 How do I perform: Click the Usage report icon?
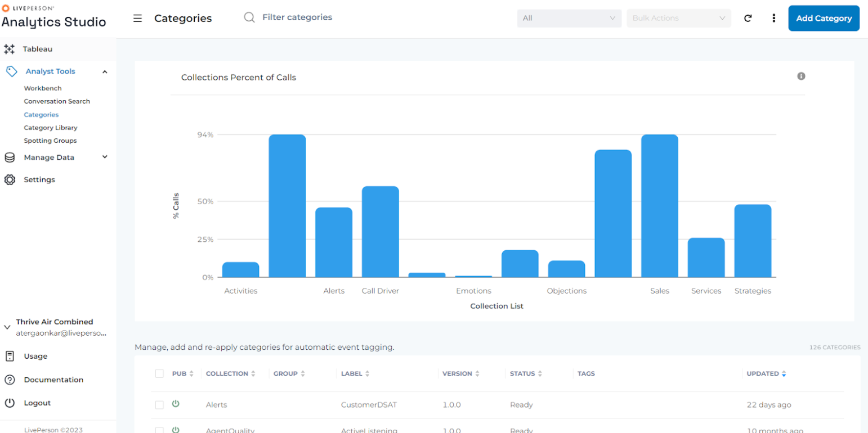(x=10, y=356)
